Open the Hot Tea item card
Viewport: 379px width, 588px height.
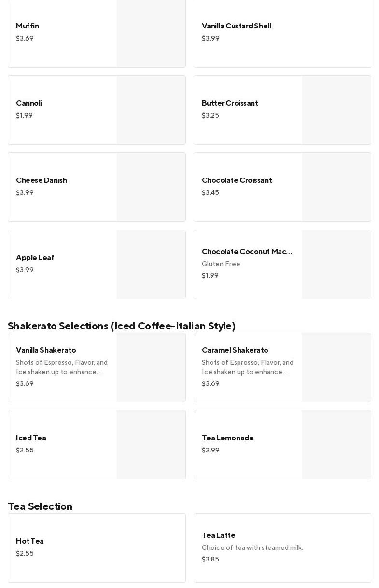click(30, 541)
